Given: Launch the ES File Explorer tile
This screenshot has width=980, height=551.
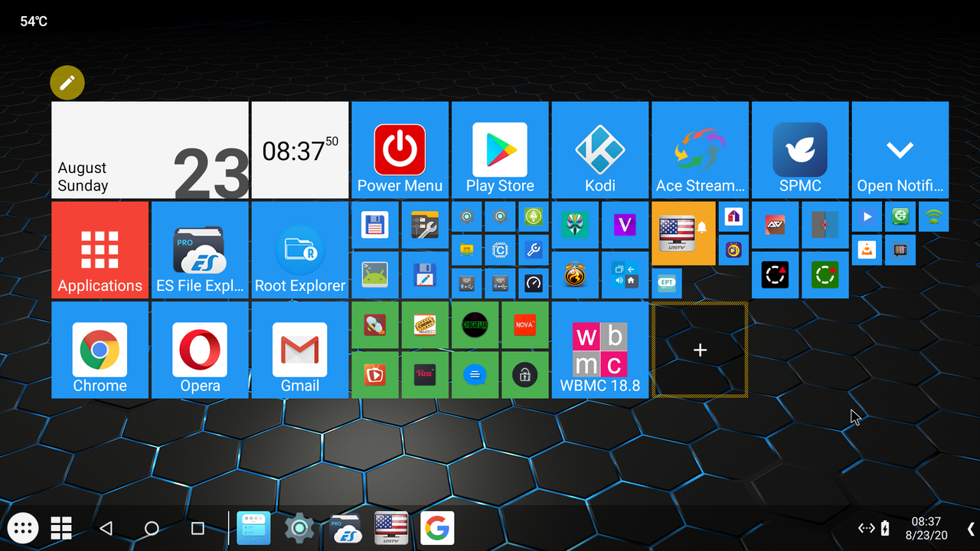Looking at the screenshot, I should 200,250.
